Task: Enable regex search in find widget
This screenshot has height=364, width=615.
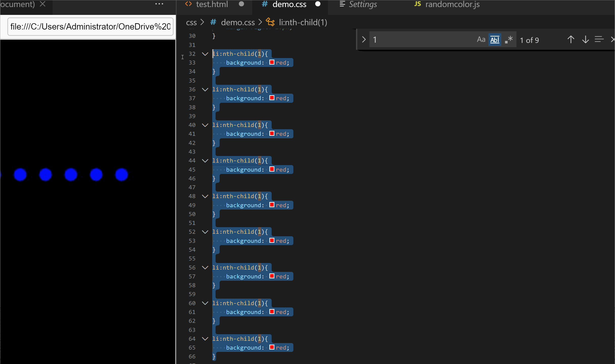Action: [509, 39]
